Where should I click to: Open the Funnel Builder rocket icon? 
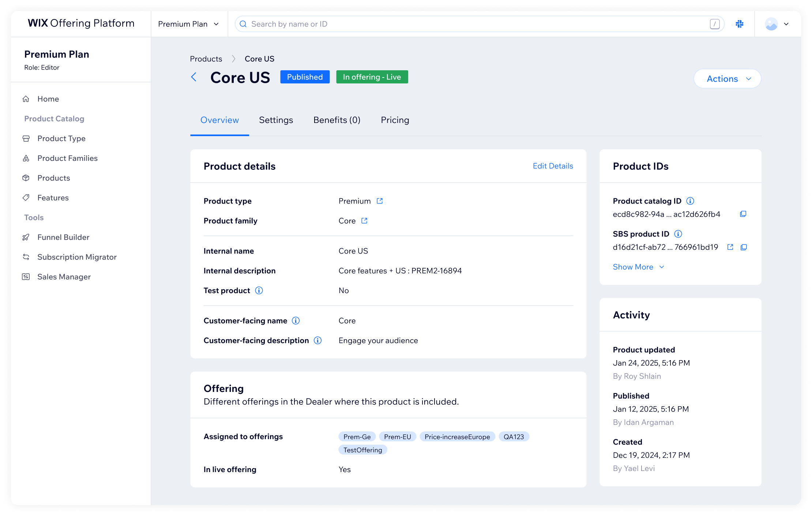pos(26,237)
